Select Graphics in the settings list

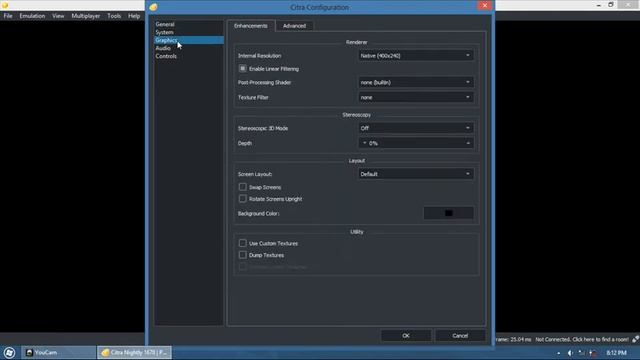[189, 40]
